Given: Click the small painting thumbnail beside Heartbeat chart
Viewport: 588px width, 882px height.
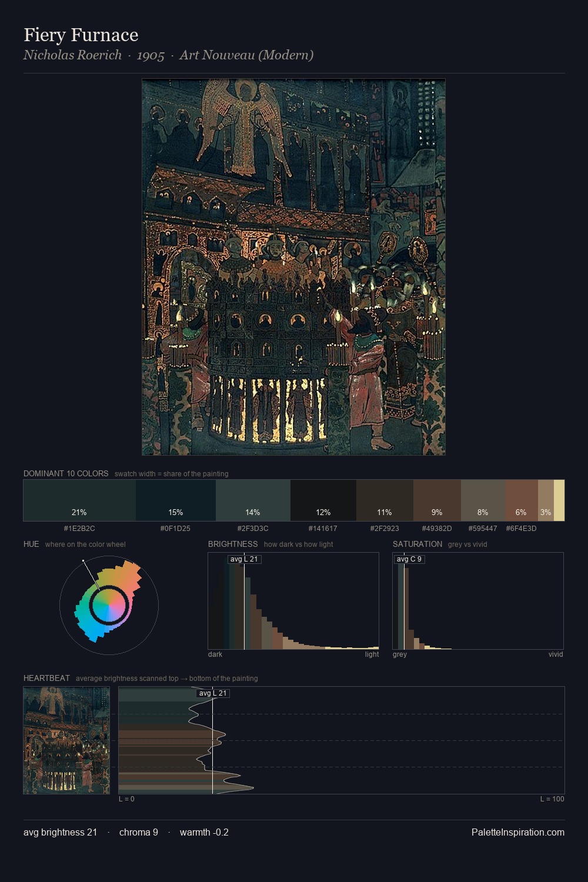Looking at the screenshot, I should point(66,740).
